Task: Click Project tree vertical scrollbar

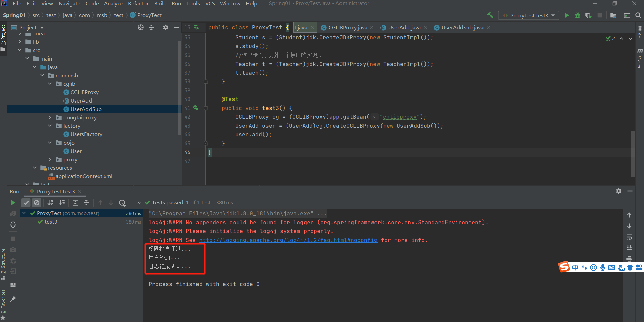Action: [179, 88]
